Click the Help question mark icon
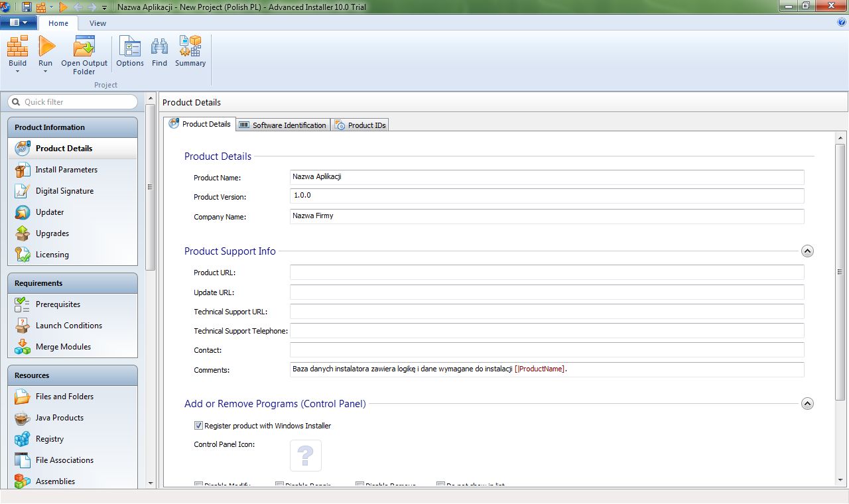The image size is (849, 504). (x=842, y=22)
